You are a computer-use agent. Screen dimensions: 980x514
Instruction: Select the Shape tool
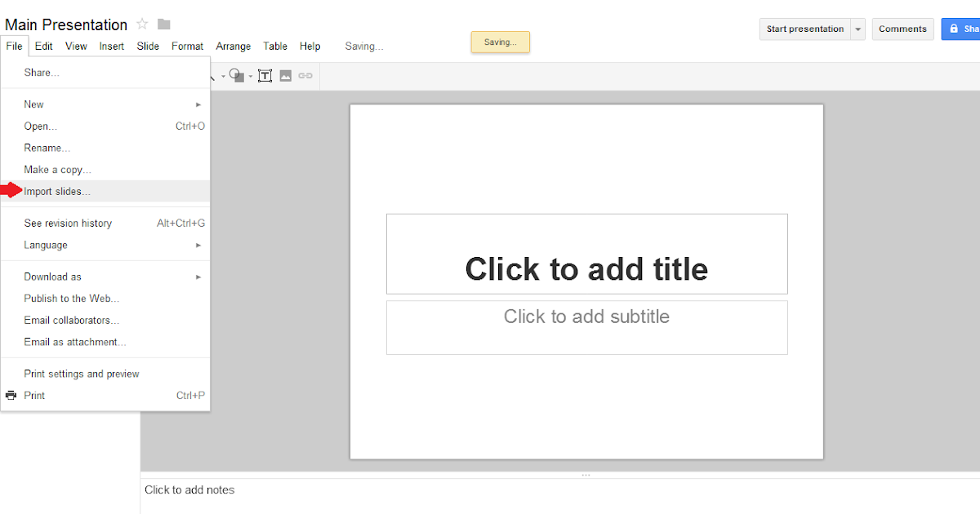point(235,75)
